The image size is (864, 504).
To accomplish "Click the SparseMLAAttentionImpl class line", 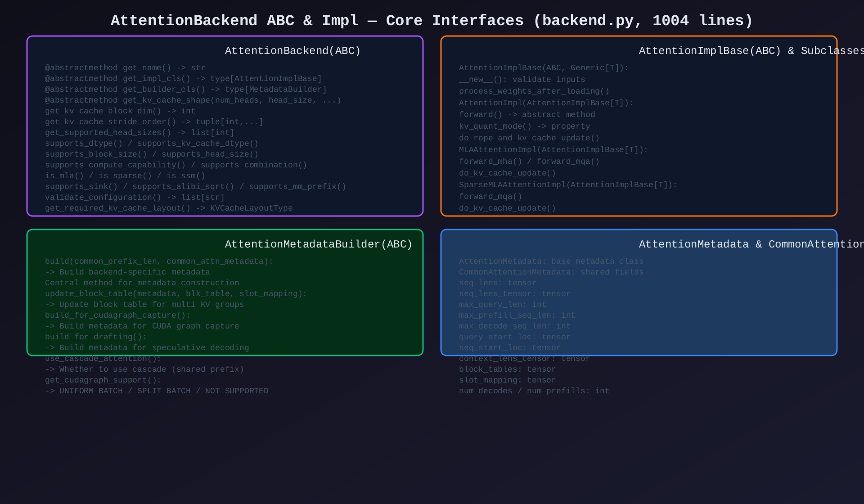I will [x=568, y=185].
